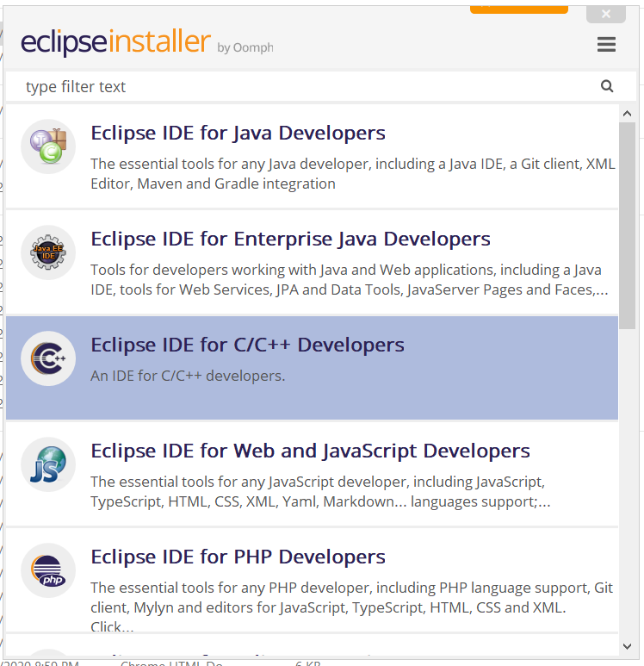
Task: Click the PHP Developers description text
Action: 351,606
